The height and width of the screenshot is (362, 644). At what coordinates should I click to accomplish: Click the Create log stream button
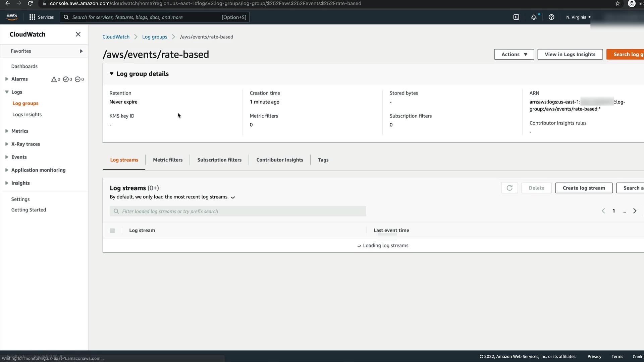(x=584, y=188)
